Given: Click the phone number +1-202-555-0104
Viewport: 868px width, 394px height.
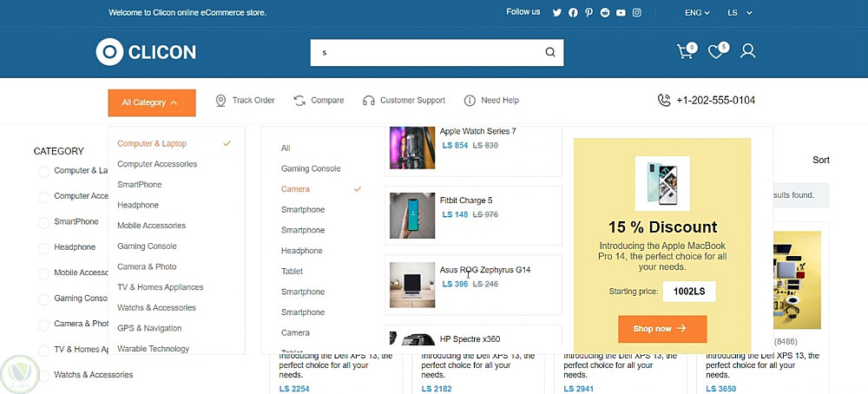Looking at the screenshot, I should 716,100.
